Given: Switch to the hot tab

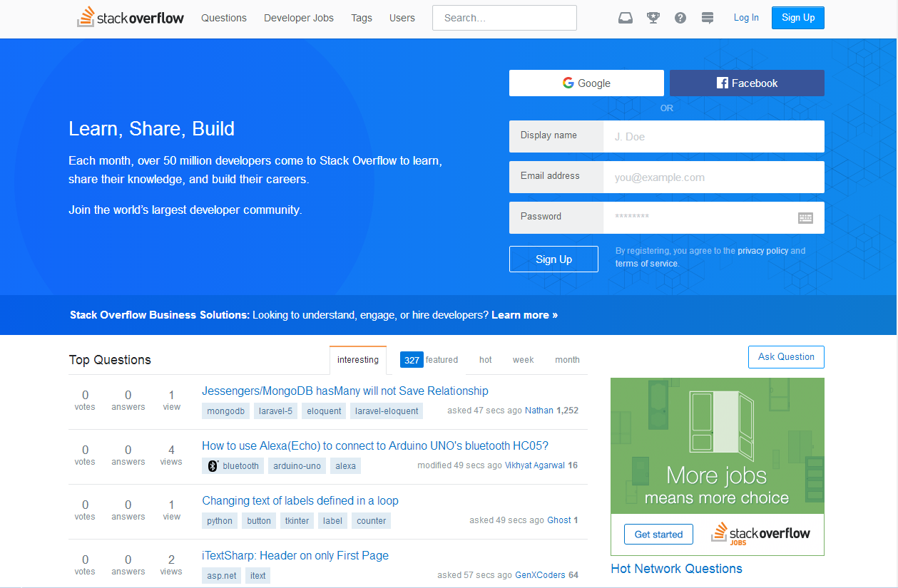Looking at the screenshot, I should (x=486, y=360).
